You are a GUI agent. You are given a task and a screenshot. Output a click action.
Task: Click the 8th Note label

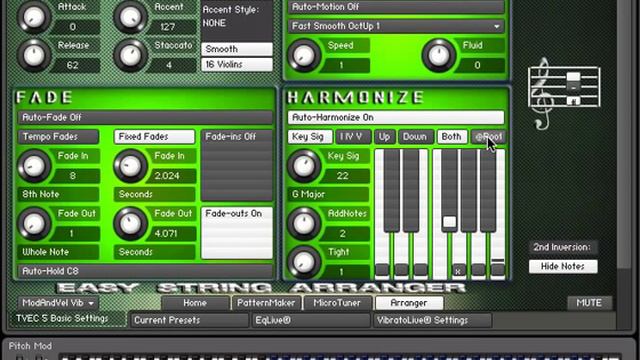58,195
